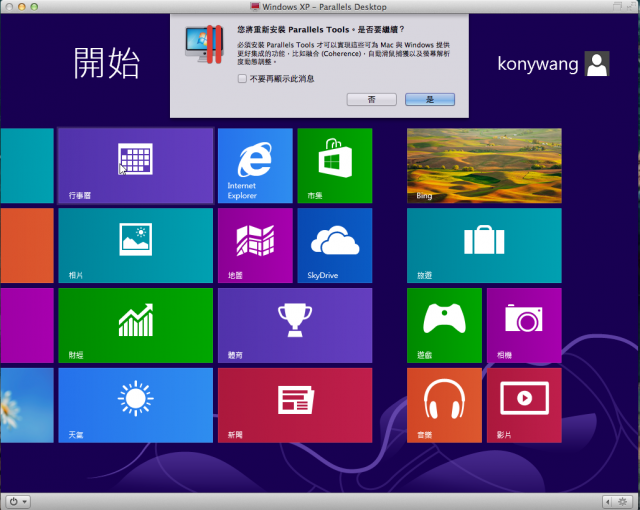Image resolution: width=640 pixels, height=510 pixels.
Task: Open the Bing landscape tile
Action: [x=484, y=166]
